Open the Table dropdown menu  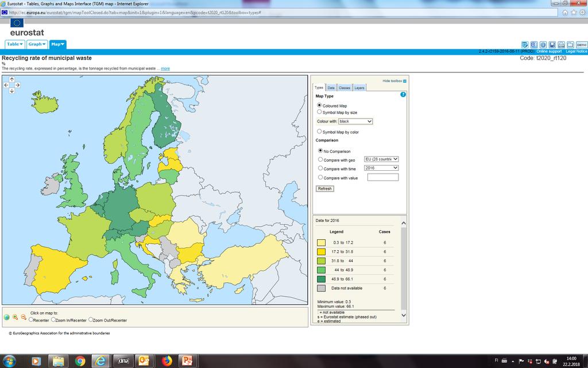[x=15, y=44]
